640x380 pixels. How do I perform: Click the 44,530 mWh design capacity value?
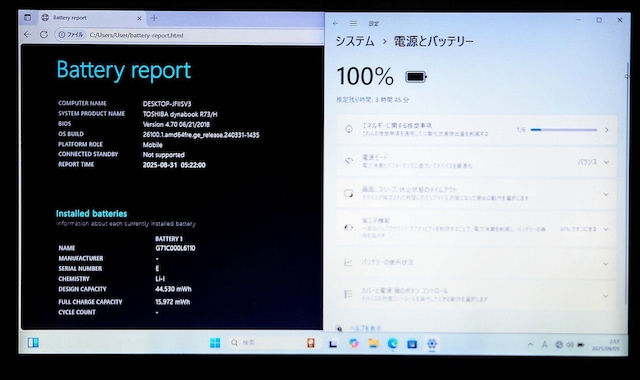click(x=173, y=289)
